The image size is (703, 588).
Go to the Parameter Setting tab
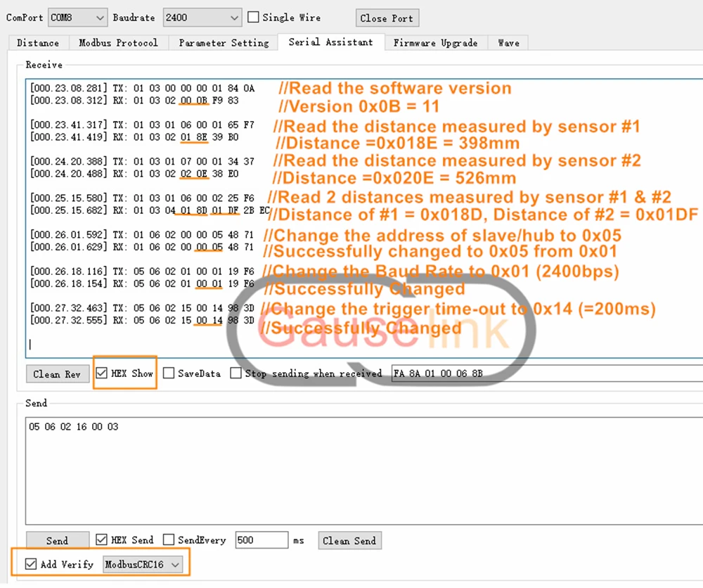pyautogui.click(x=224, y=43)
